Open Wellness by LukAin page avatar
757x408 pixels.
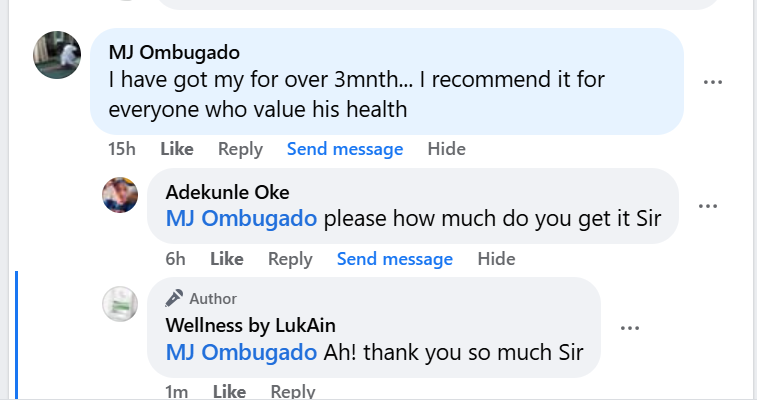coord(120,303)
